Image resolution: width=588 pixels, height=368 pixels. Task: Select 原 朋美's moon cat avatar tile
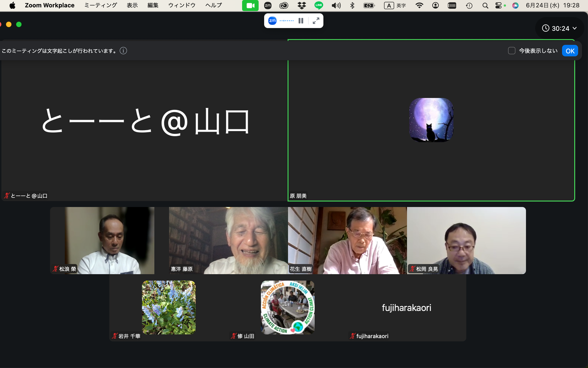pyautogui.click(x=431, y=120)
